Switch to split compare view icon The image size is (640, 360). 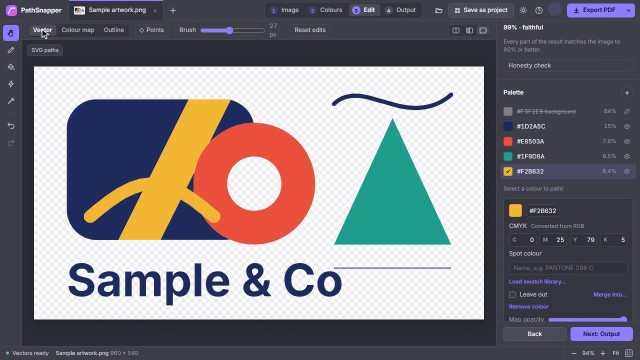(x=456, y=31)
